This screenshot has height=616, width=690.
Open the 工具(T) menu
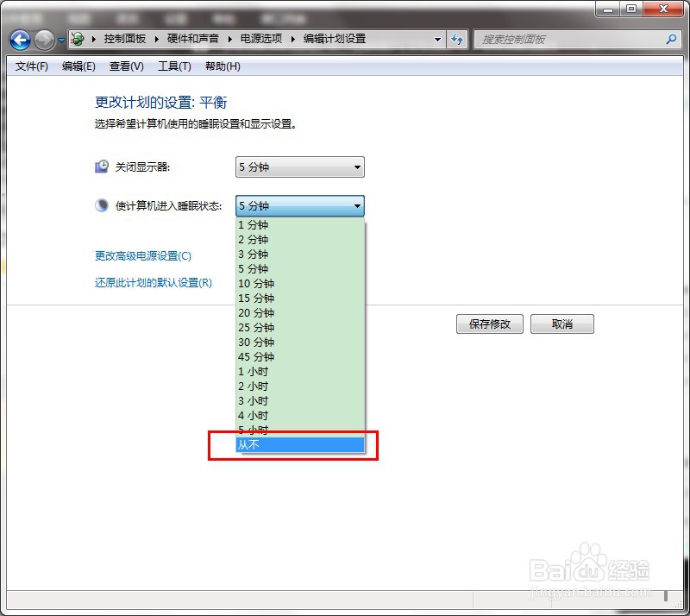[174, 66]
